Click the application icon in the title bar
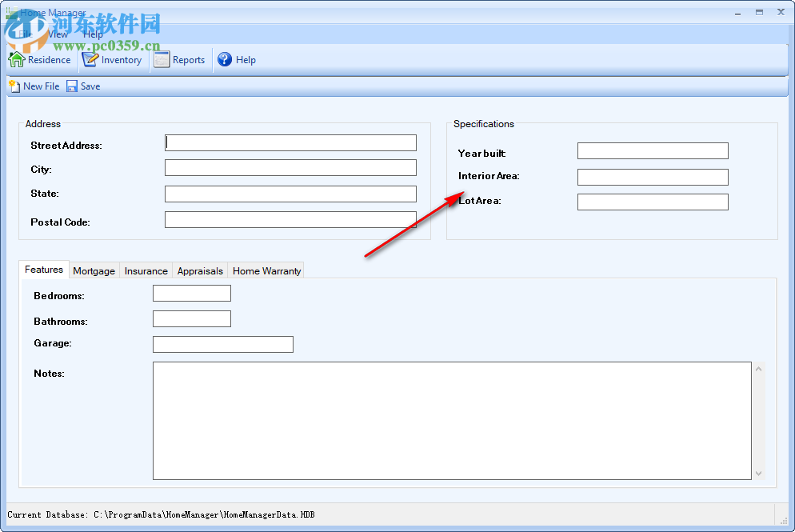This screenshot has height=532, width=795. (x=10, y=12)
